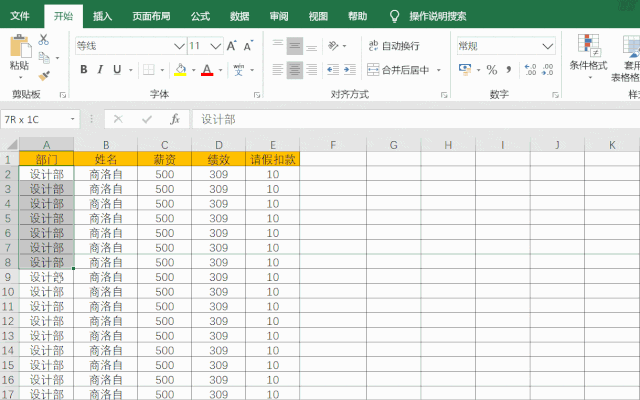Toggle wrap text (自动换行)
Screen dimensions: 640x400
tap(394, 46)
